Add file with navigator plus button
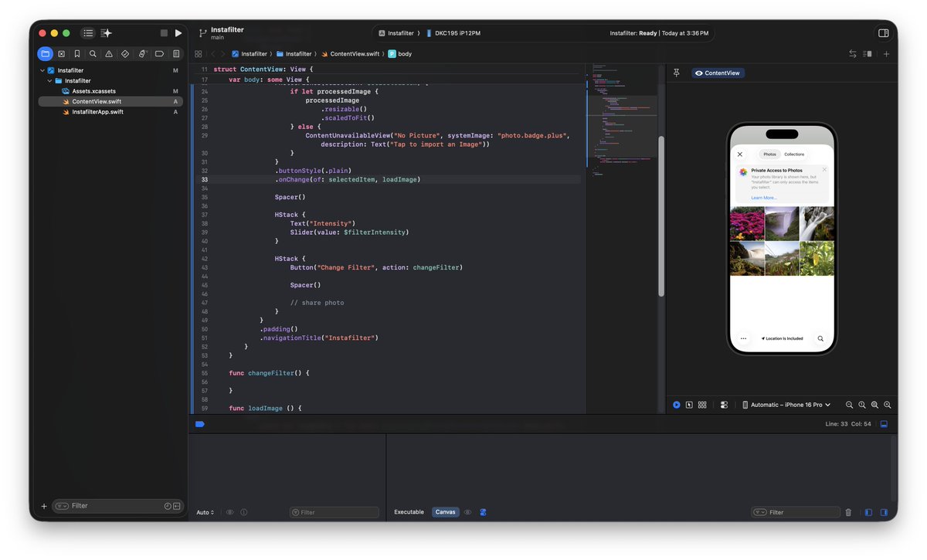This screenshot has width=927, height=560. click(x=43, y=507)
